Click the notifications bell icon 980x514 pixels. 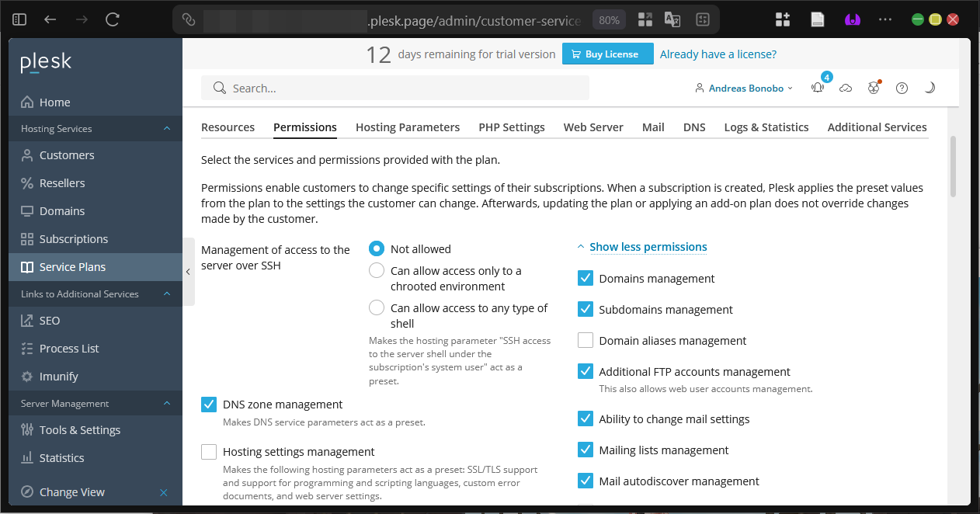(817, 89)
